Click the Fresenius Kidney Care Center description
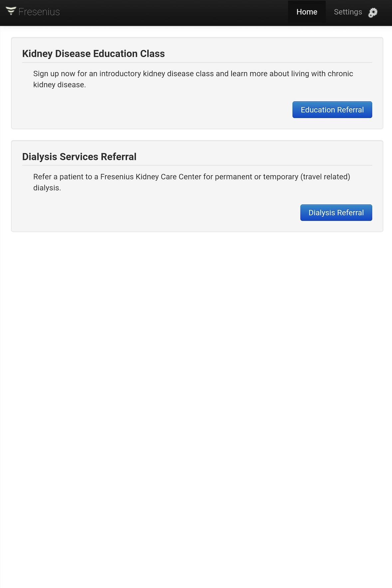Screen dimensions: 392x588 (192, 182)
